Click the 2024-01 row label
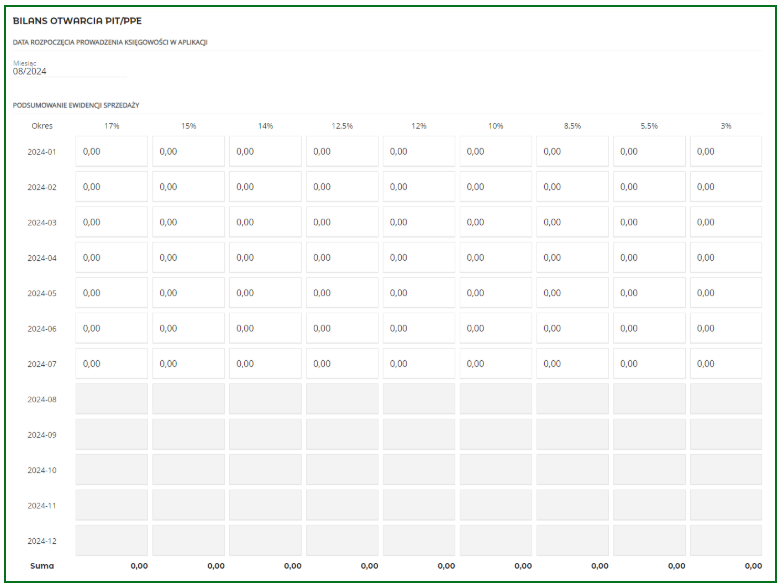 [x=42, y=152]
